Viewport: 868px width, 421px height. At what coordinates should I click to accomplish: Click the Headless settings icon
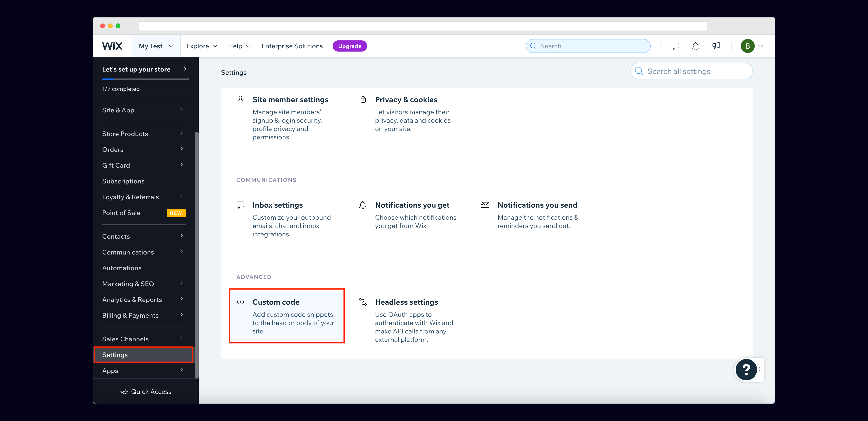(363, 302)
